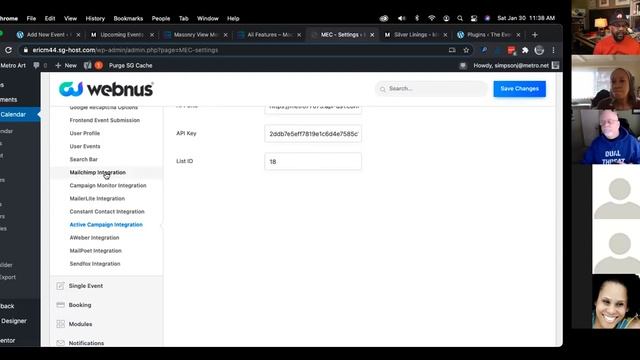Open the Help menu
Viewport: 640px width, 360px height.
tap(233, 18)
